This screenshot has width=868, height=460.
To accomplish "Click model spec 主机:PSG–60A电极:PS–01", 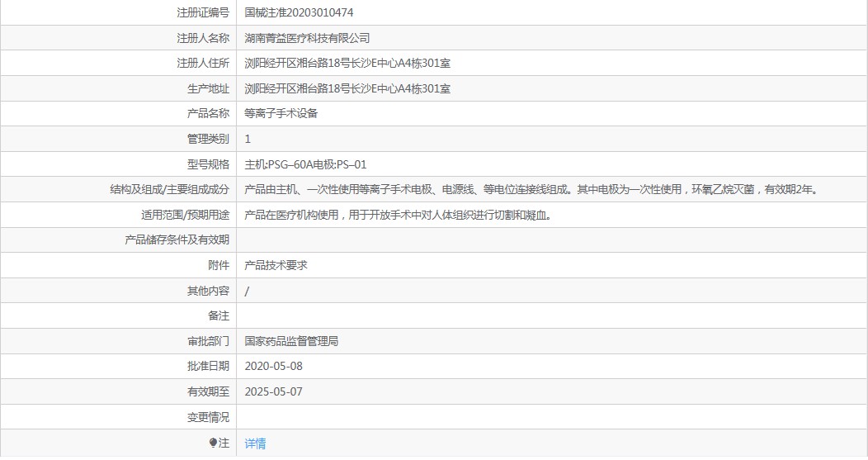I will tap(305, 164).
